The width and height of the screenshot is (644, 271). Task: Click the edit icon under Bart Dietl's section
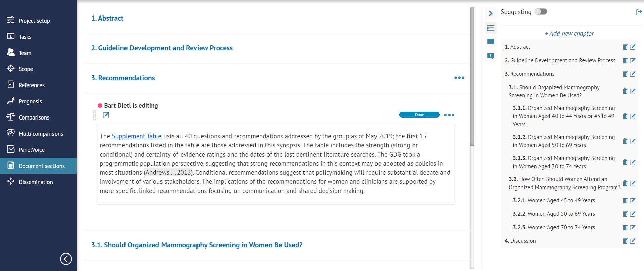[106, 115]
